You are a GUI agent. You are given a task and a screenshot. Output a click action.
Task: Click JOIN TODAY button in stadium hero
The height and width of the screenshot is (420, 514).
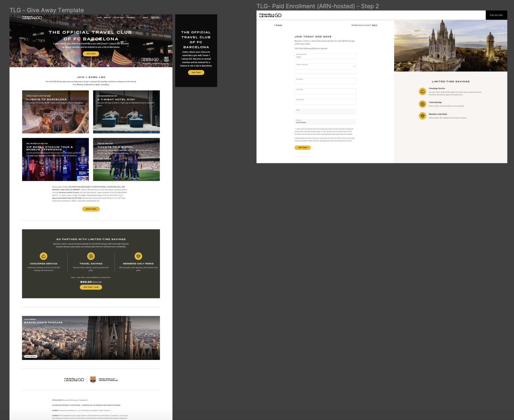[91, 54]
